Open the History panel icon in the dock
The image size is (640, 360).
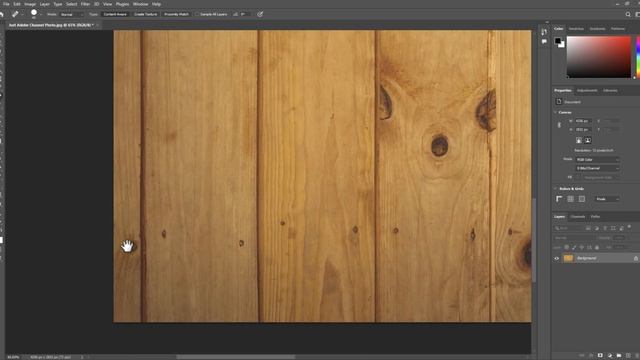click(x=544, y=32)
